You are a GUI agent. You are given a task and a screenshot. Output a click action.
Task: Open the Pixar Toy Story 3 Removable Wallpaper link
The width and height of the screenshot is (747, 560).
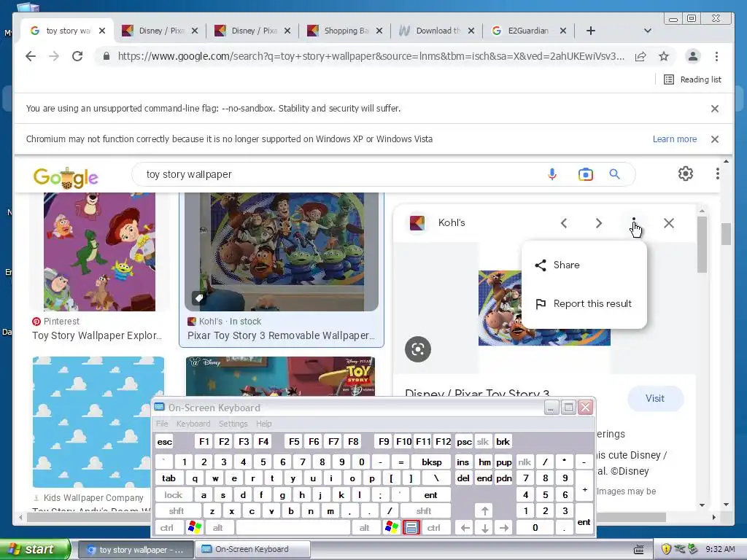coord(281,335)
